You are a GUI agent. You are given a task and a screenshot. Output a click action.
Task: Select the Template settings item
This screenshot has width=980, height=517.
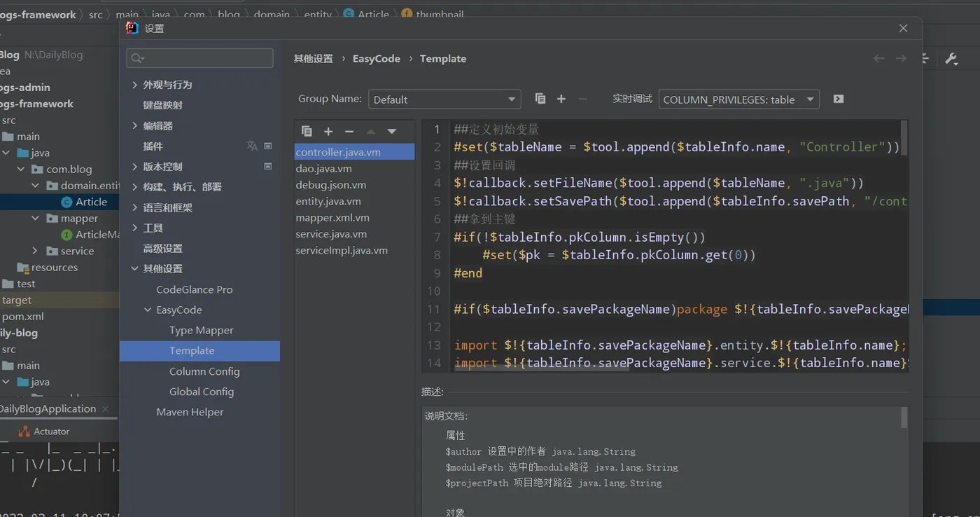point(199,350)
